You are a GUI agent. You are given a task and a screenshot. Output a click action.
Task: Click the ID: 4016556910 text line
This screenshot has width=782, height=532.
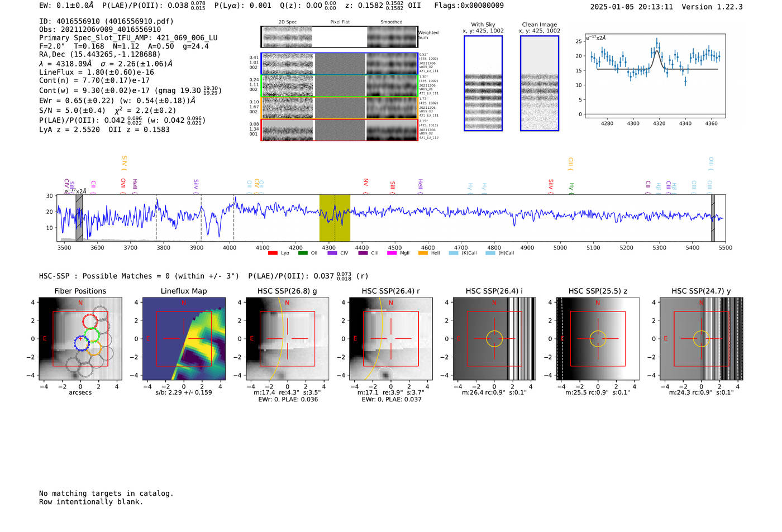[106, 21]
